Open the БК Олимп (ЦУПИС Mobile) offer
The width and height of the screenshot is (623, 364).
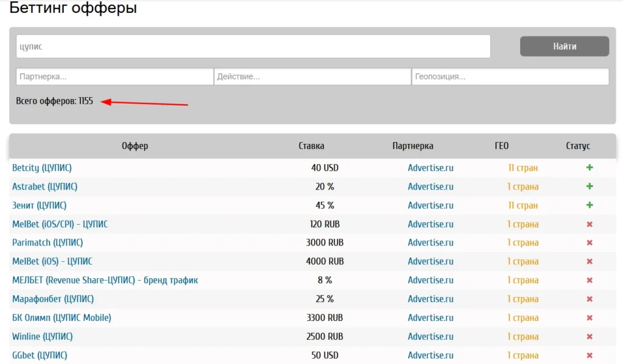pyautogui.click(x=61, y=318)
